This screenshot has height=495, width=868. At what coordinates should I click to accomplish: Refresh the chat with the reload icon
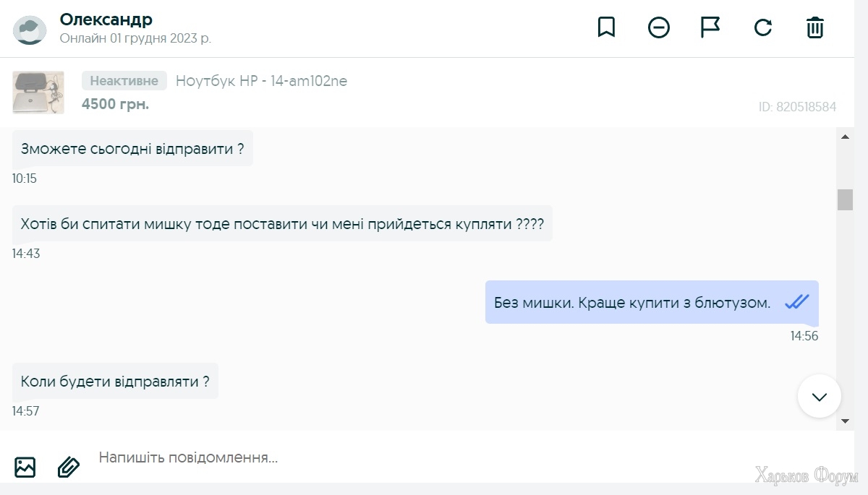[763, 27]
